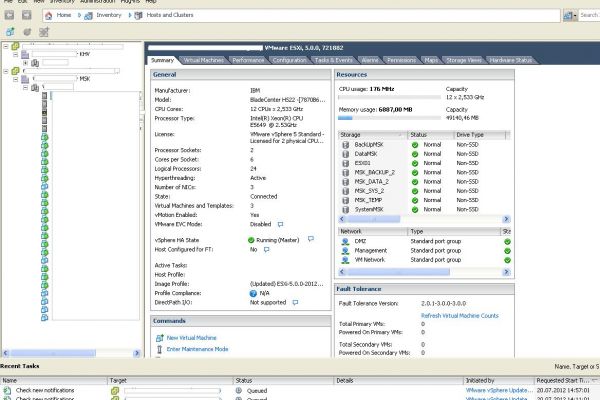Select the VM Network icon
This screenshot has width=600, height=400.
(345, 260)
